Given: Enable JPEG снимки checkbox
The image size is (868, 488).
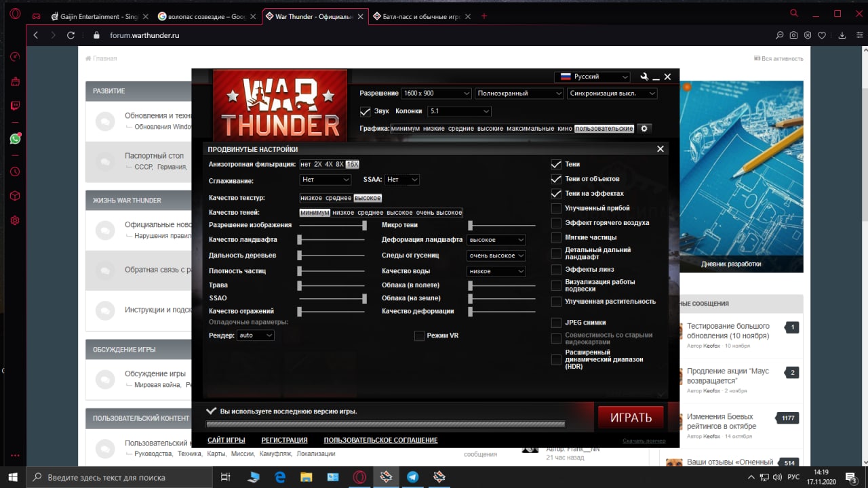Looking at the screenshot, I should click(x=556, y=323).
